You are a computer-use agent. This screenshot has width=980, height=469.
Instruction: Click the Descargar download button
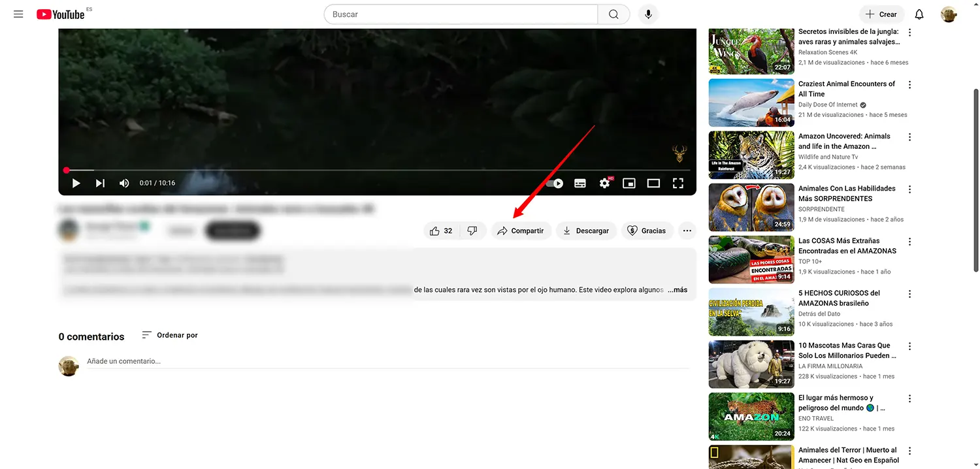pyautogui.click(x=586, y=231)
